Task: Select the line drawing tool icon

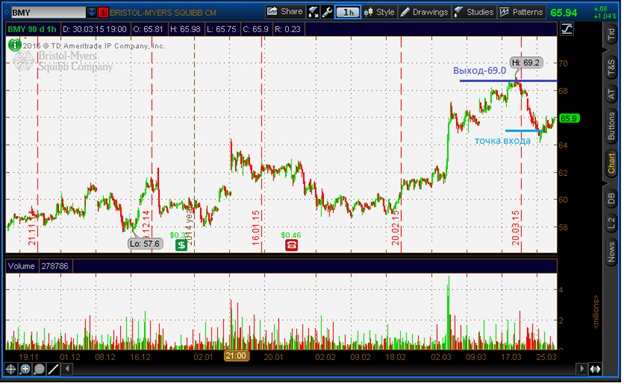Action: (x=53, y=370)
